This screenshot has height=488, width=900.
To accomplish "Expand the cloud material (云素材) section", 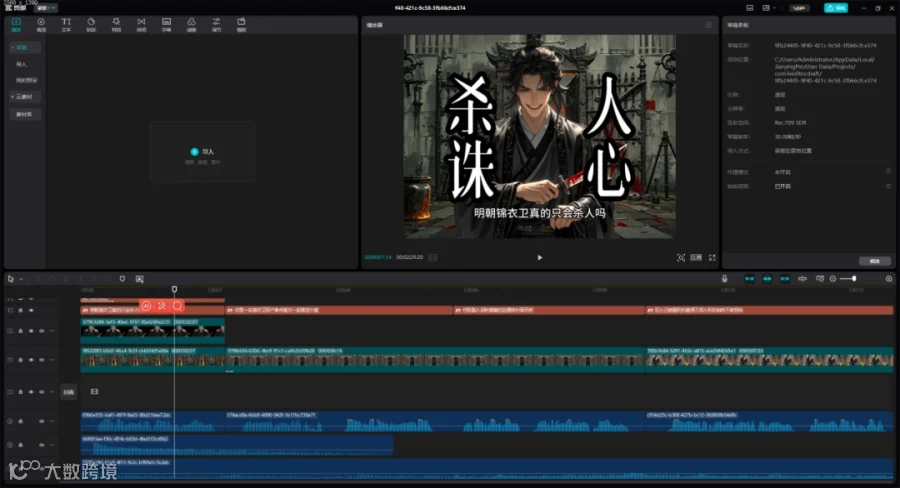I will coord(23,96).
